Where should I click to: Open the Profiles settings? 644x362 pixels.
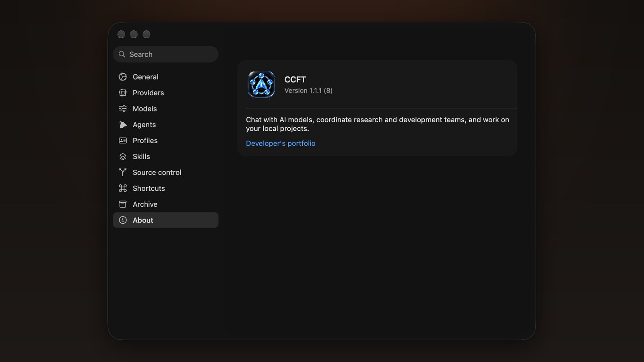point(166,140)
